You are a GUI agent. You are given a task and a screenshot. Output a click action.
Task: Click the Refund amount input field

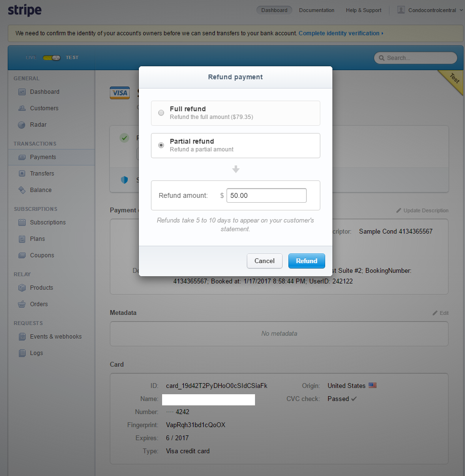pos(266,195)
